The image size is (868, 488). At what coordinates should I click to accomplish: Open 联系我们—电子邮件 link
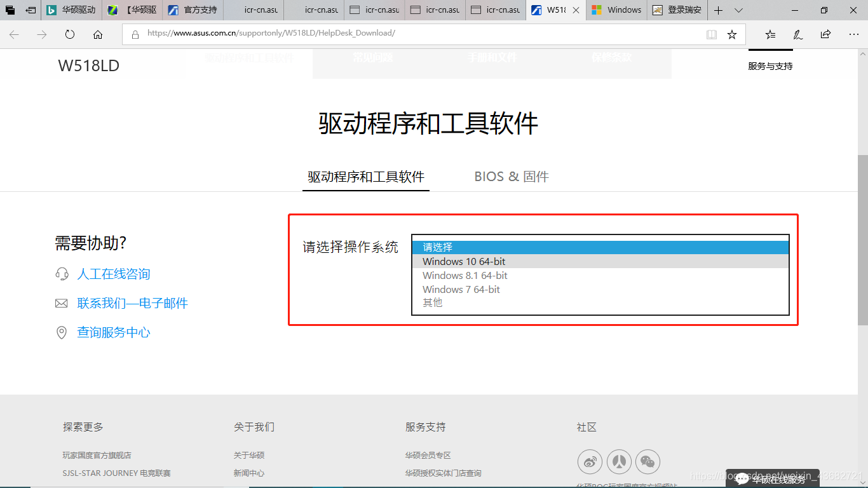point(133,303)
